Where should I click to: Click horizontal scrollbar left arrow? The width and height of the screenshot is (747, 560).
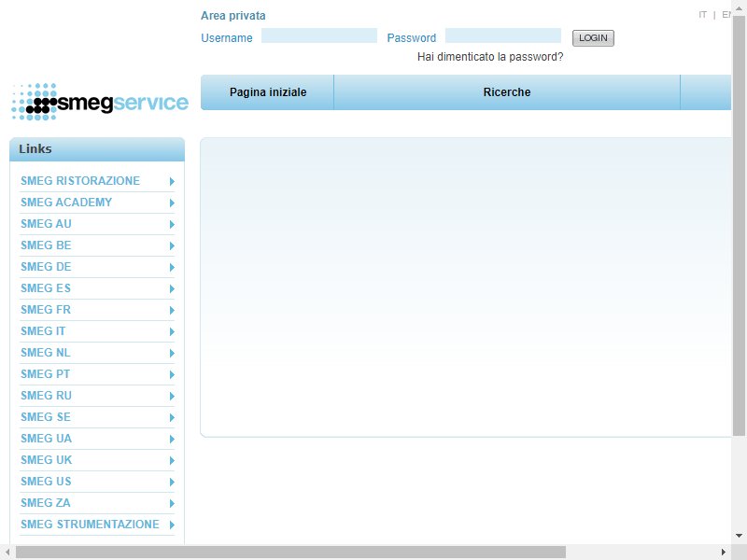7,553
